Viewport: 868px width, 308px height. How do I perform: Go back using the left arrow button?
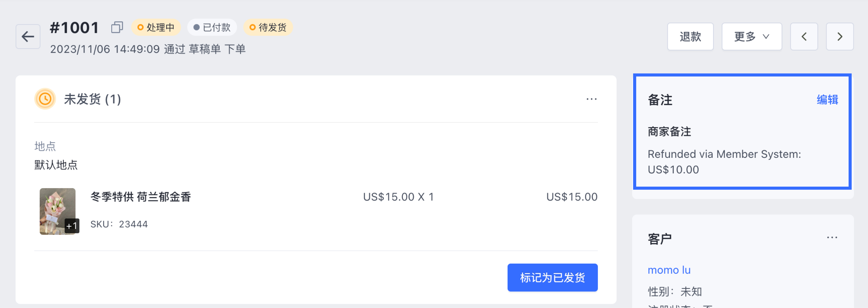tap(28, 36)
